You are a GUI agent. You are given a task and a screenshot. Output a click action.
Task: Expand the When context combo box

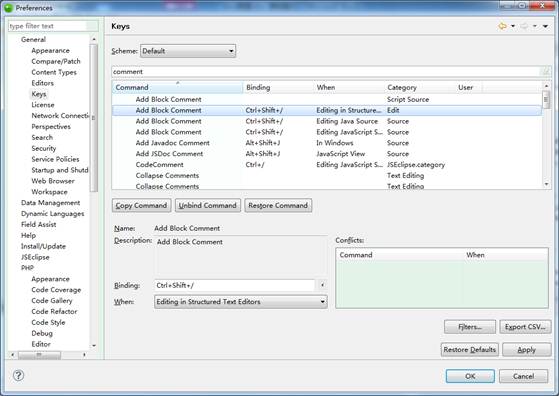tap(241, 302)
